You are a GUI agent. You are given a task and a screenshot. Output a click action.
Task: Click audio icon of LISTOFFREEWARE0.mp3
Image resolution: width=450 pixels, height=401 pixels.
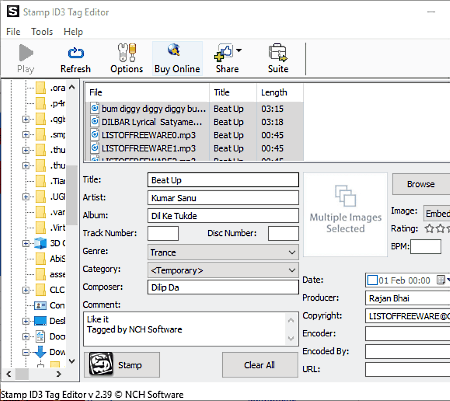click(x=95, y=134)
